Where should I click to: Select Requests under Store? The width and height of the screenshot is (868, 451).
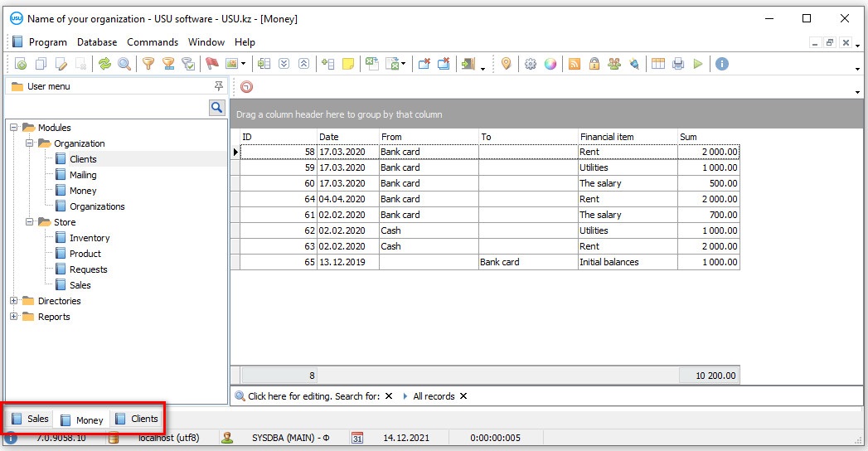(89, 269)
